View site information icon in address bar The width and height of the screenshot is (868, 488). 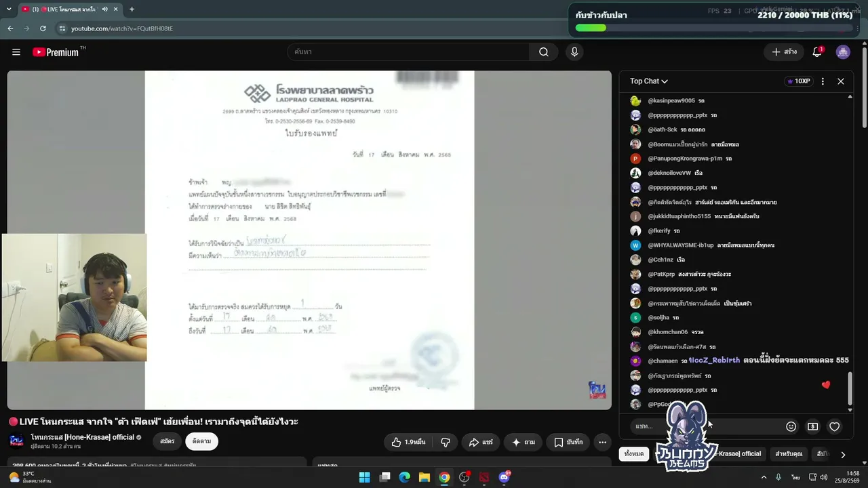[62, 28]
